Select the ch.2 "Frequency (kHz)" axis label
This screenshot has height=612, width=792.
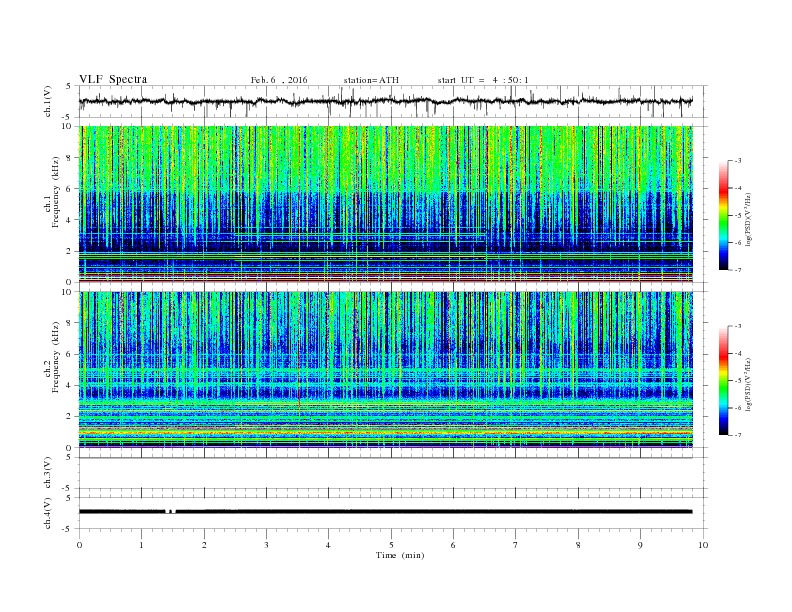(x=56, y=357)
